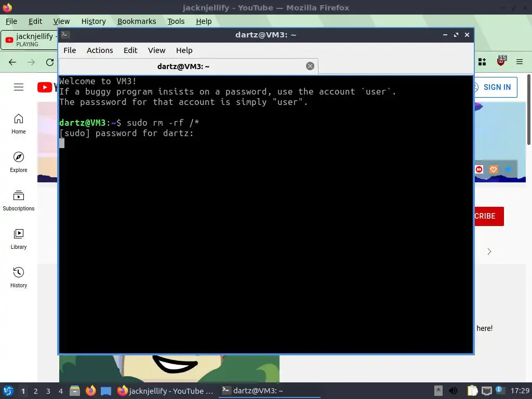This screenshot has height=399, width=532.
Task: Click the channel tabs next chevron arrow
Action: pos(489,251)
